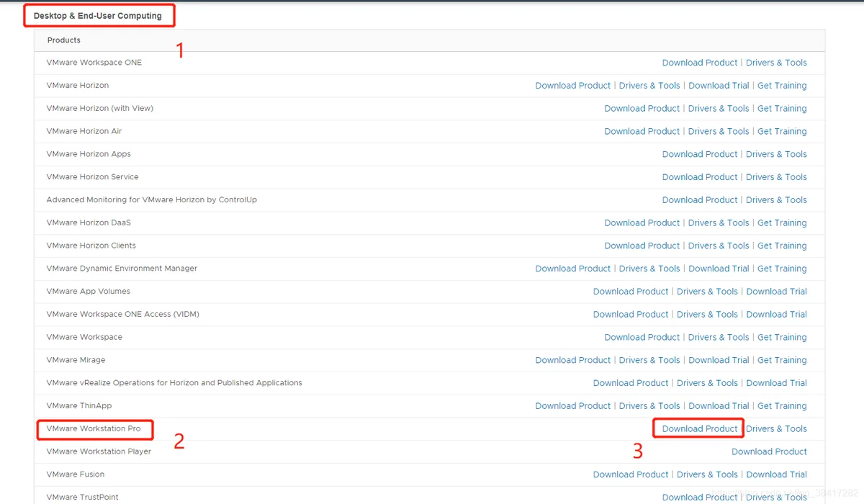Download Product for VMware Workstation Pro
The height and width of the screenshot is (504, 864).
click(700, 428)
